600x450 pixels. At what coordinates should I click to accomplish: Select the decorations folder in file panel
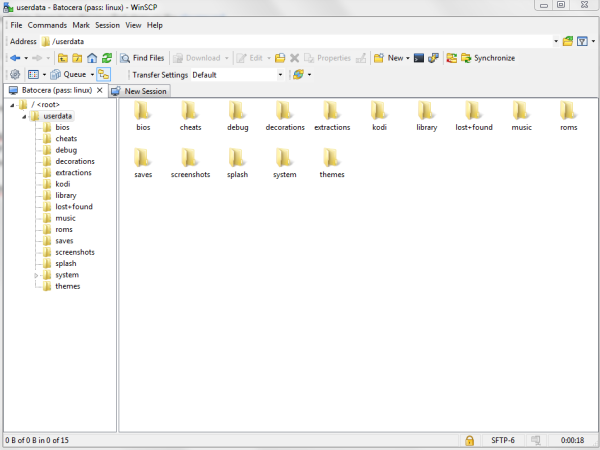click(x=285, y=116)
